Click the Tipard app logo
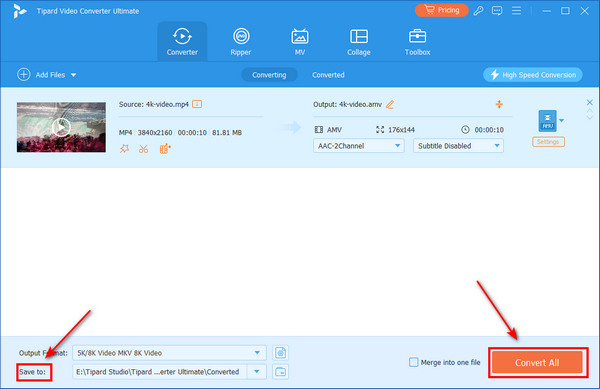Viewport: 600px width, 389px height. point(19,11)
